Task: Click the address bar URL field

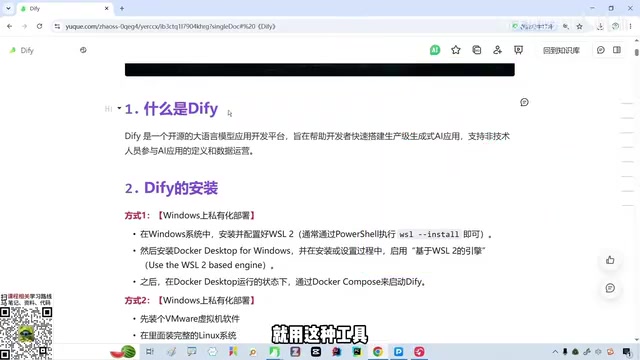Action: point(282,26)
